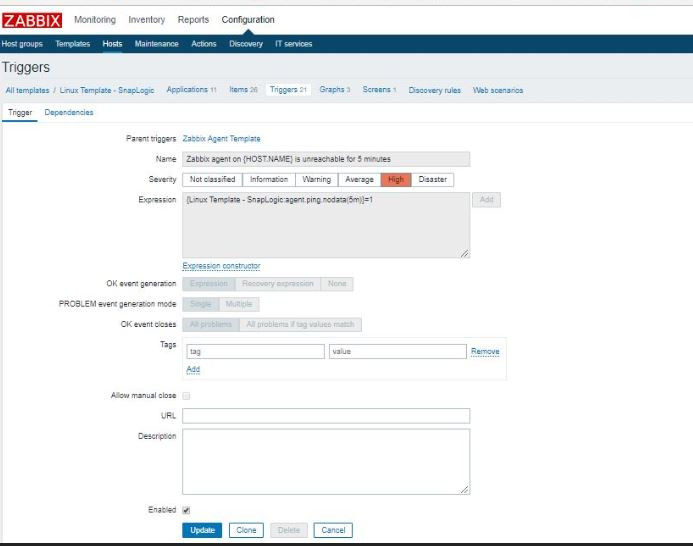Set severity to Average
This screenshot has height=546, width=693.
(x=359, y=179)
